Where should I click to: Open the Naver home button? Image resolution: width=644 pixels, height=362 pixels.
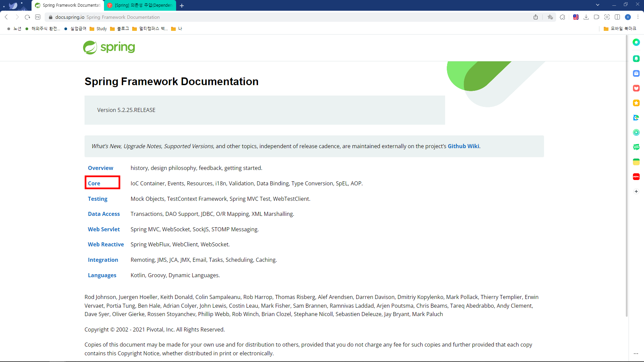click(x=38, y=17)
